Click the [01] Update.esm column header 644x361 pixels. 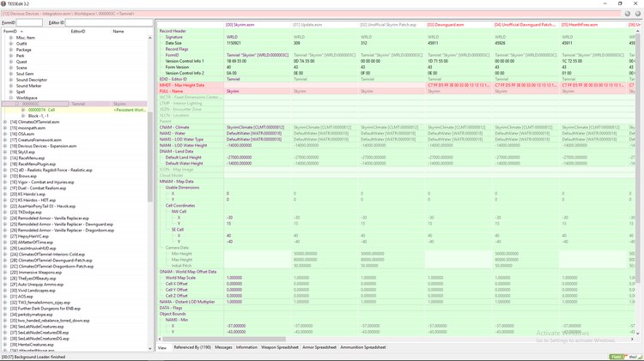(325, 25)
